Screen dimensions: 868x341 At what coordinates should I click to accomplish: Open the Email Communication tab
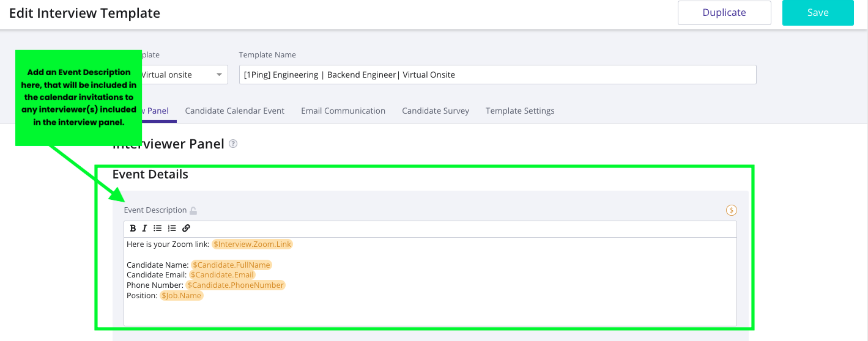[343, 111]
